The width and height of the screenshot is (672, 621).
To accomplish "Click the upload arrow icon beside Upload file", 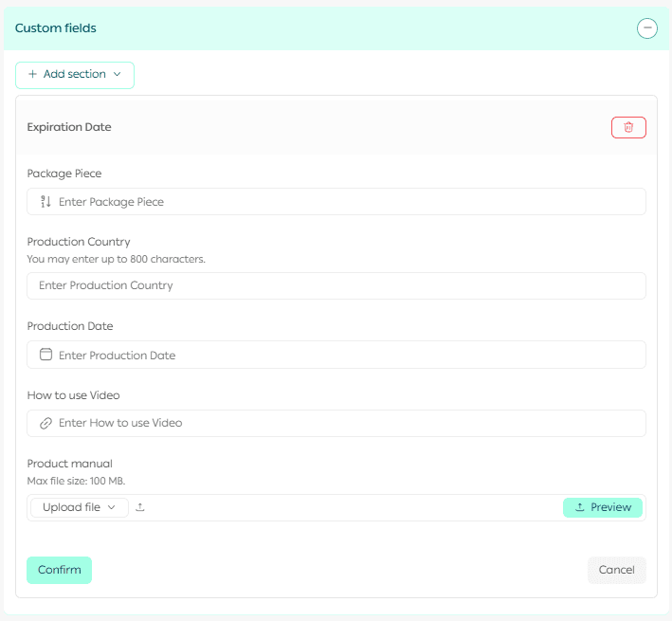I will tap(140, 507).
